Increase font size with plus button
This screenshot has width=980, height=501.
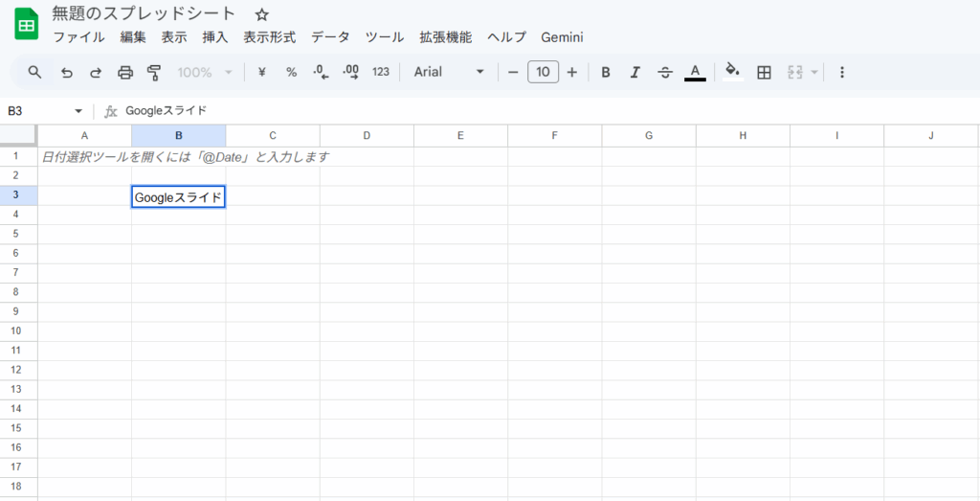pyautogui.click(x=572, y=72)
